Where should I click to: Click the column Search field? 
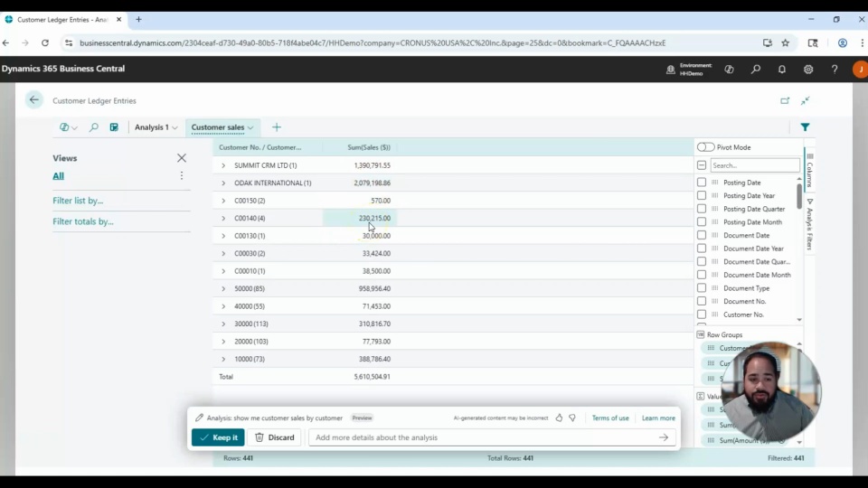point(755,164)
